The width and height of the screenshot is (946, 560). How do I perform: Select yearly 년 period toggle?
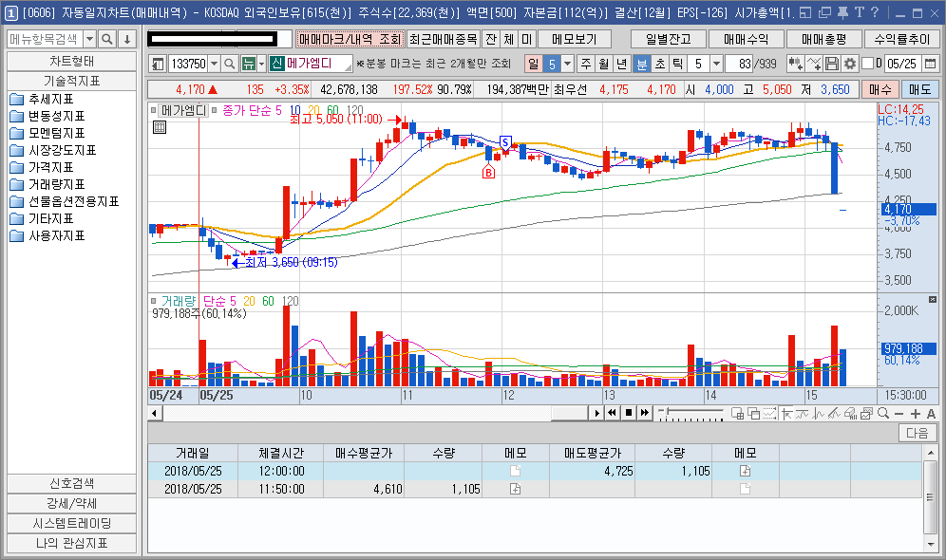(x=622, y=64)
